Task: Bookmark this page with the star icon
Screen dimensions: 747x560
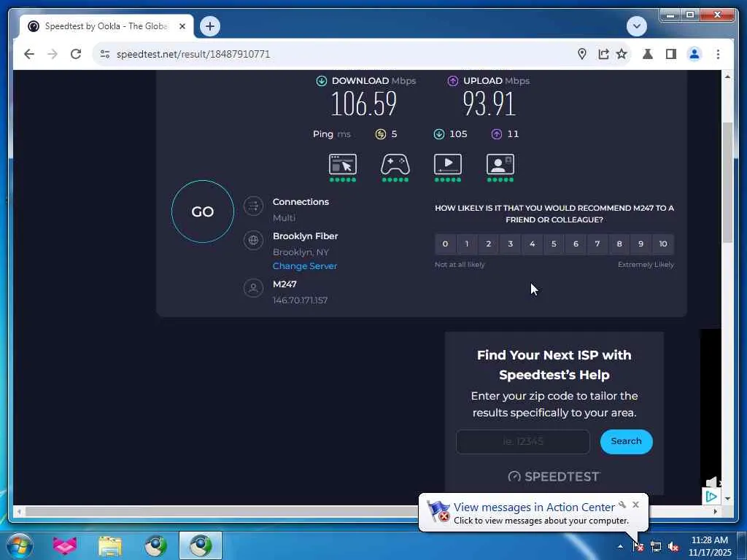Action: 622,54
